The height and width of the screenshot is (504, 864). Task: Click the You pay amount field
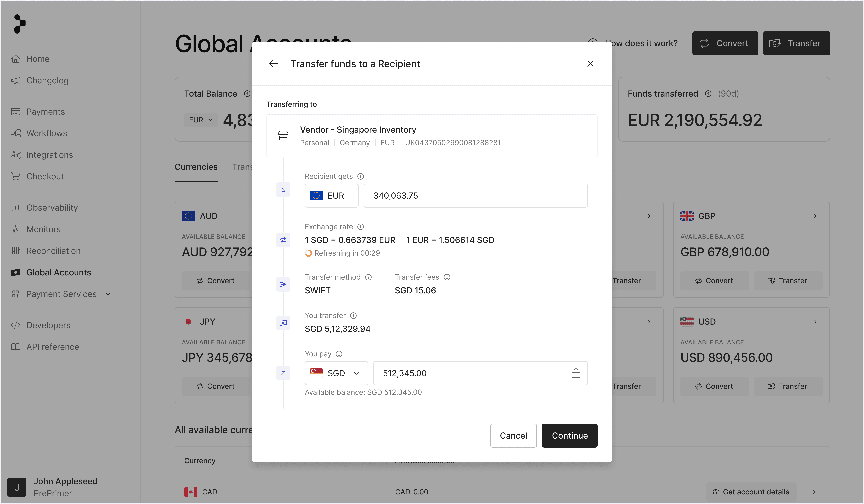click(x=470, y=373)
